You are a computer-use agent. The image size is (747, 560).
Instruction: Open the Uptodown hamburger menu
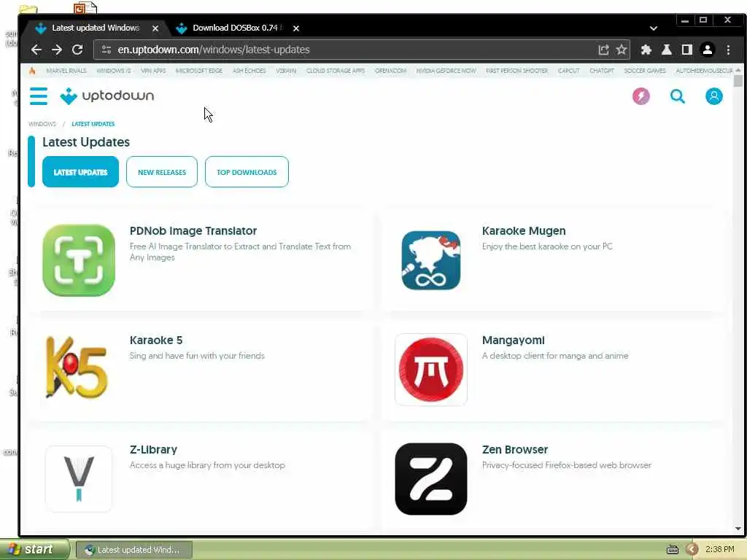coord(39,96)
